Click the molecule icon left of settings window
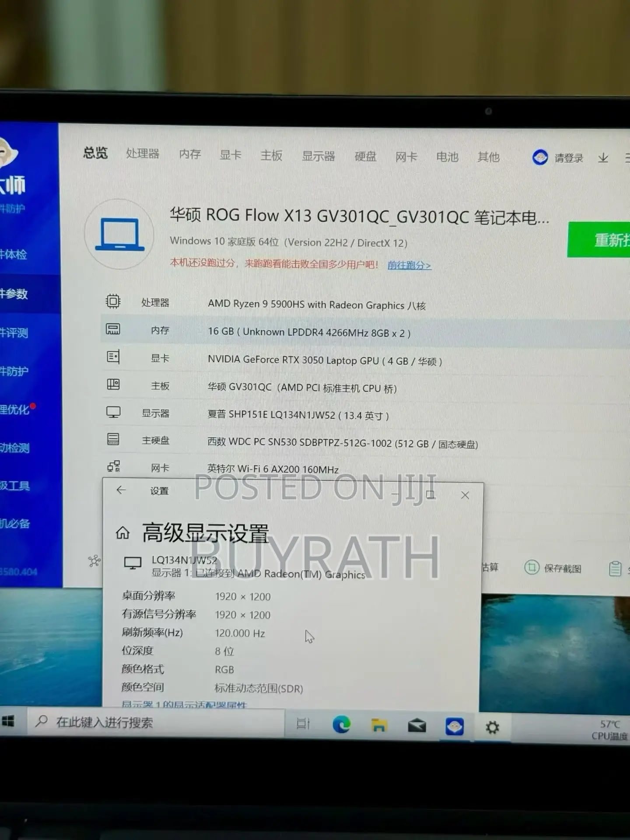 [94, 561]
